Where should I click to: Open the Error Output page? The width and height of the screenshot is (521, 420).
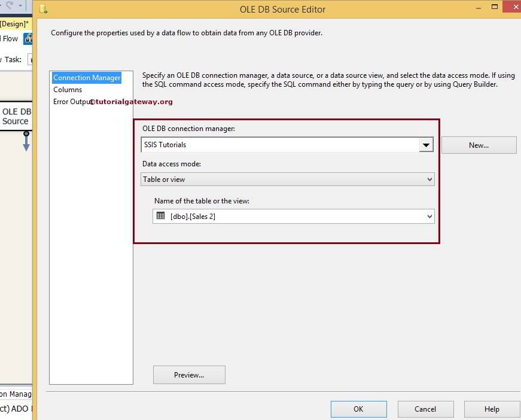click(72, 102)
